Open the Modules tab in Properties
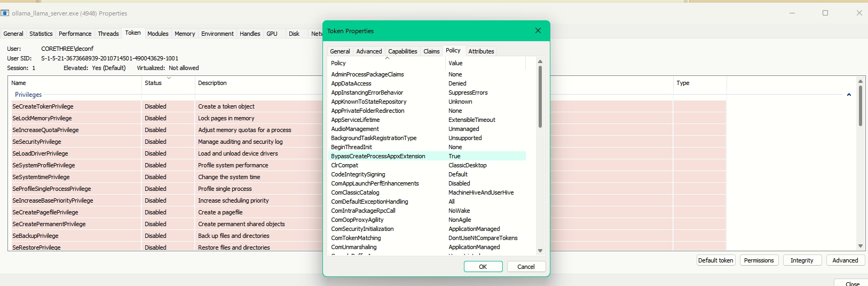 point(157,34)
